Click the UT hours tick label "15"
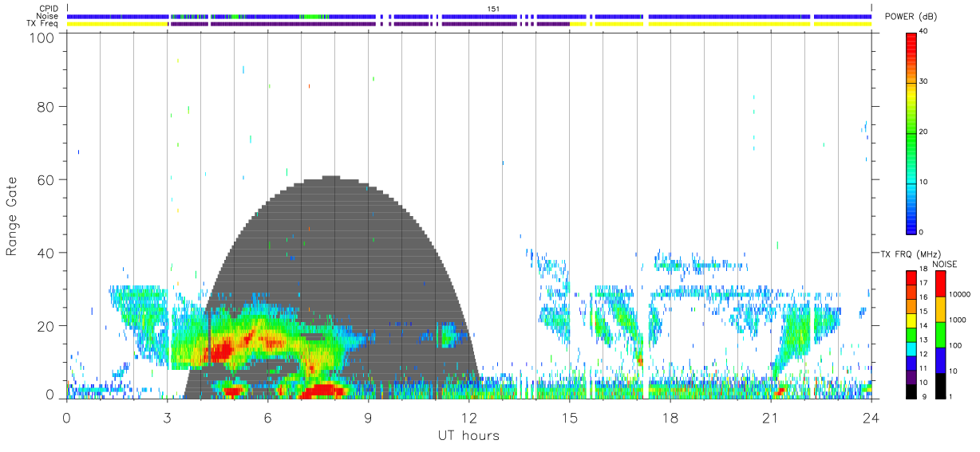 (x=569, y=418)
